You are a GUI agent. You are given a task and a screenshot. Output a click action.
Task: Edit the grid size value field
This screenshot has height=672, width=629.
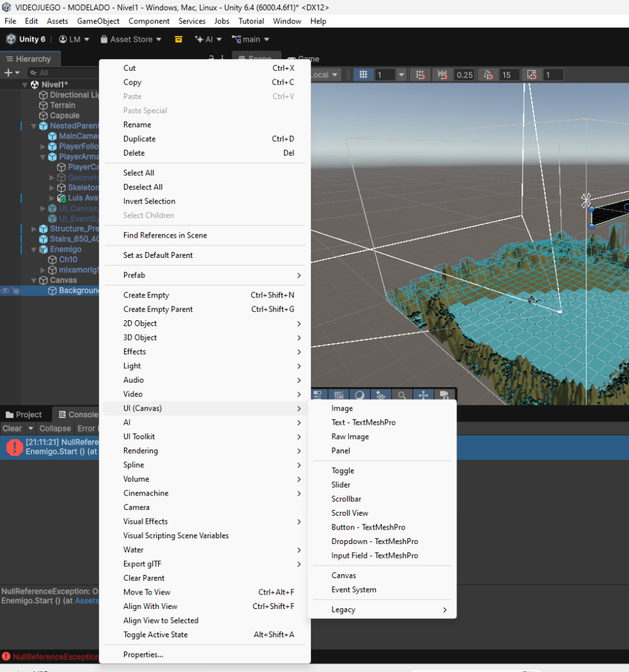tap(385, 75)
